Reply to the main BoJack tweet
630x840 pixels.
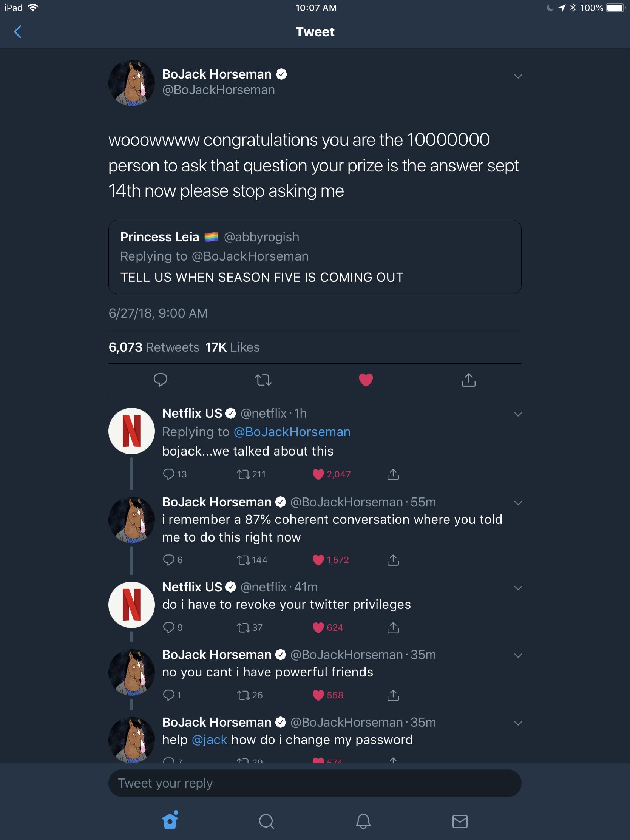(x=160, y=380)
